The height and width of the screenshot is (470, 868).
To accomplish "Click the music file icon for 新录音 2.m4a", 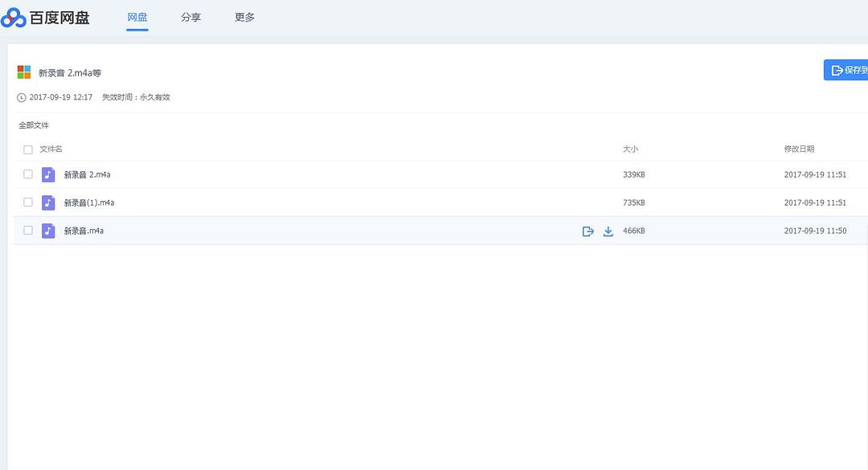I will (x=48, y=174).
